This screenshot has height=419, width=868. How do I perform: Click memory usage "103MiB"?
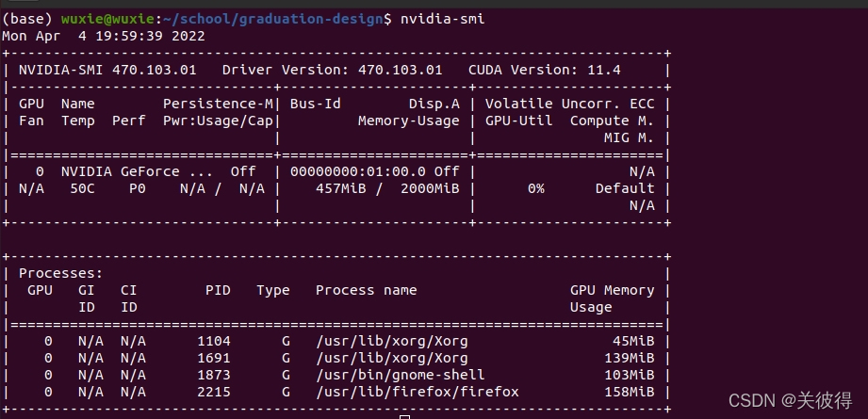click(629, 376)
